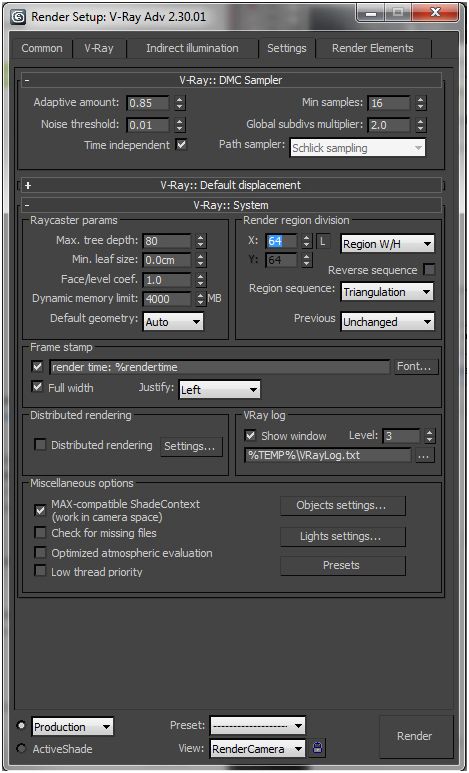Click the 3ds Max application icon in the title bar

[x=19, y=16]
